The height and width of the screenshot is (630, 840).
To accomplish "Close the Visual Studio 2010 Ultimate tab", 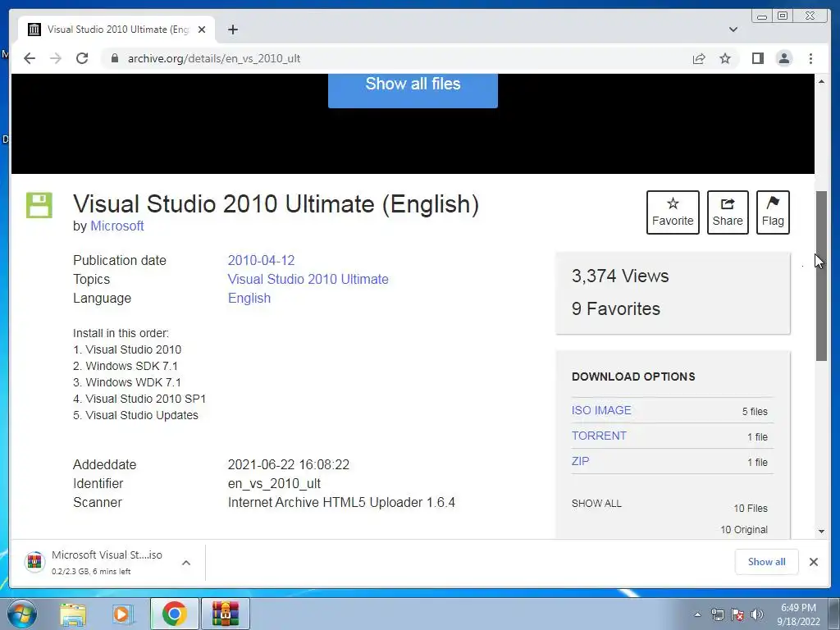I will point(202,30).
